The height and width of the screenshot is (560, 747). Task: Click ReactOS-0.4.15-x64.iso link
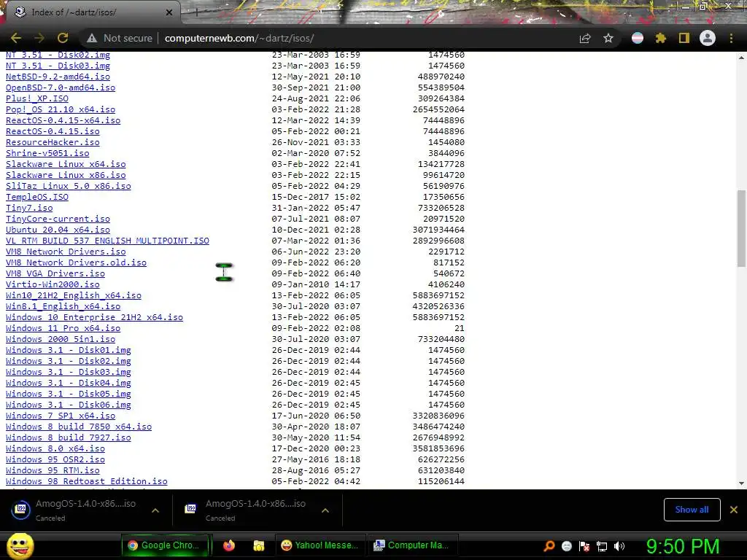63,120
